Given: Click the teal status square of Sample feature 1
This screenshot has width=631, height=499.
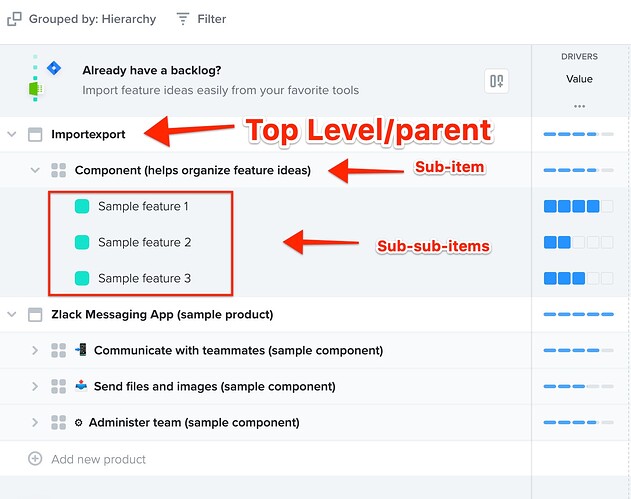Looking at the screenshot, I should (82, 206).
